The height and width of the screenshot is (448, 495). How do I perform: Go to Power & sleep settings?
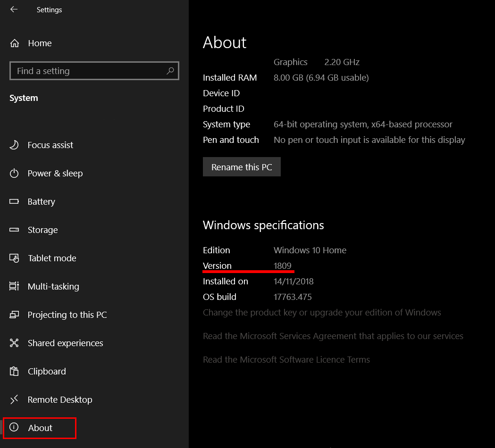click(55, 174)
